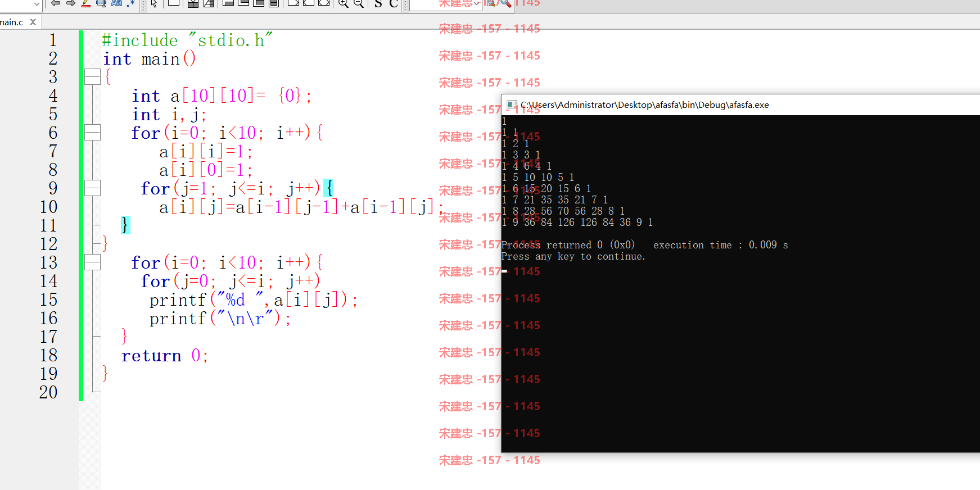Click the 'a[i][i]=1;' statement
980x490 pixels.
(206, 152)
